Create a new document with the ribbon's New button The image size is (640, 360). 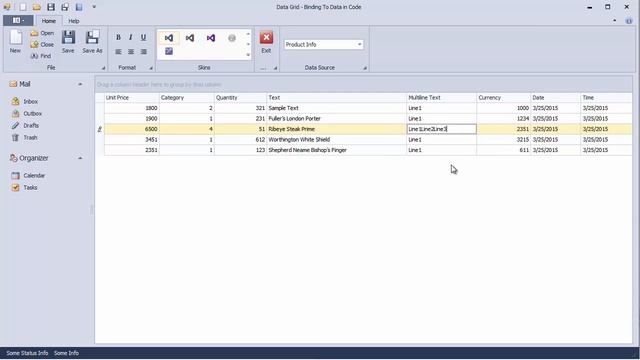tap(16, 42)
